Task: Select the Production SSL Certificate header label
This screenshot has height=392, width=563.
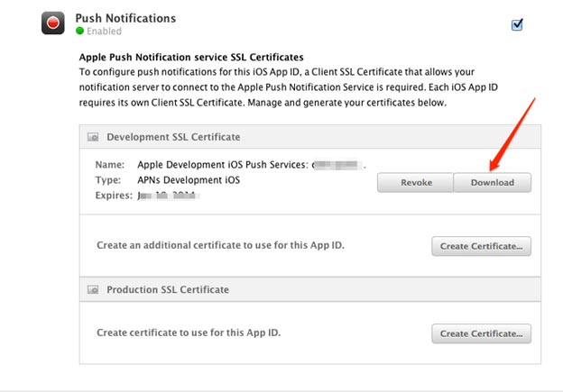Action: (x=168, y=289)
